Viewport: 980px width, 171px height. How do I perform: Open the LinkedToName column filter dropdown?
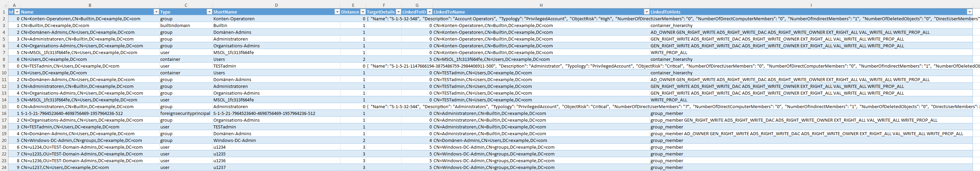pos(646,12)
